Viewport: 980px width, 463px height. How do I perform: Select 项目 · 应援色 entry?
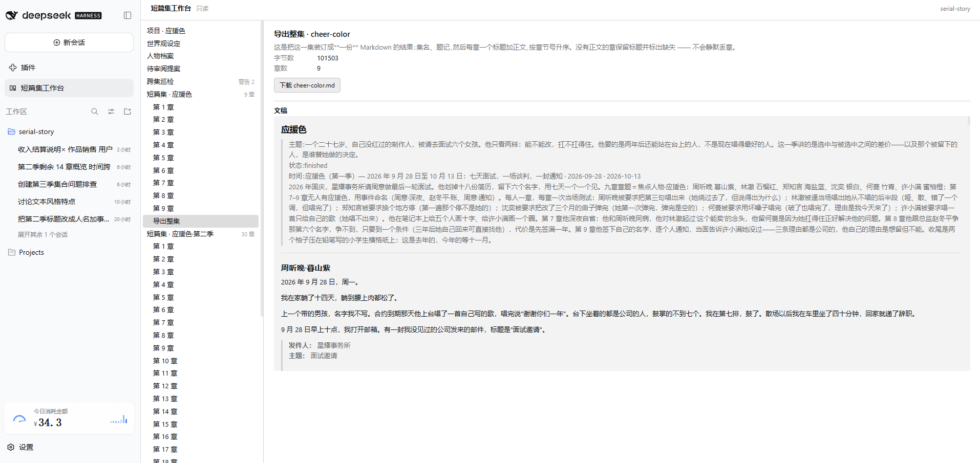[x=201, y=31]
